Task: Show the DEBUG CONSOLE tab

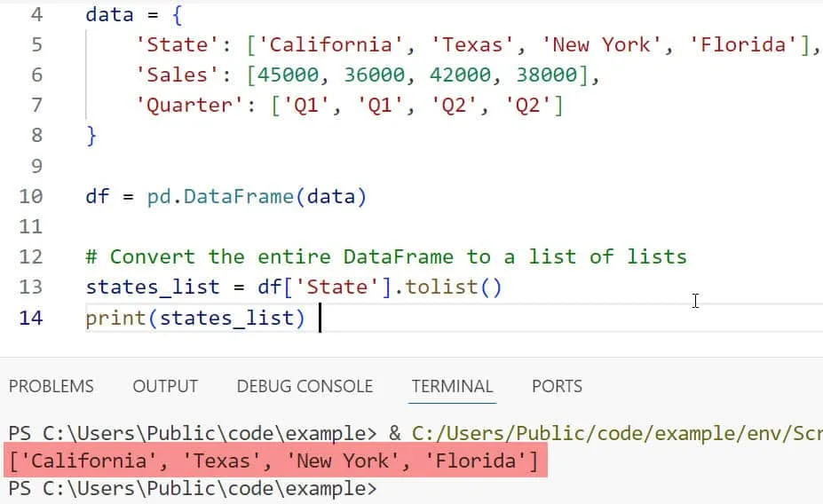Action: click(x=305, y=386)
